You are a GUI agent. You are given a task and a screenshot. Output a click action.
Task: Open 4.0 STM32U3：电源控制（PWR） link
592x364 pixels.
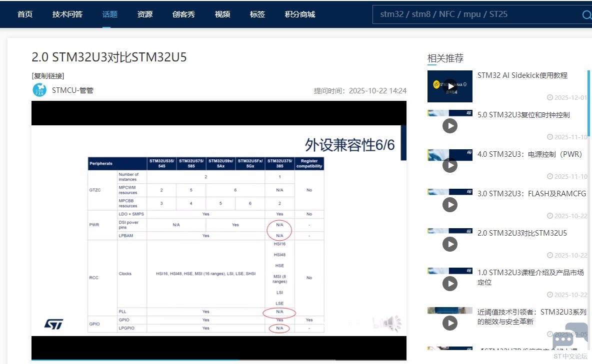pyautogui.click(x=529, y=154)
